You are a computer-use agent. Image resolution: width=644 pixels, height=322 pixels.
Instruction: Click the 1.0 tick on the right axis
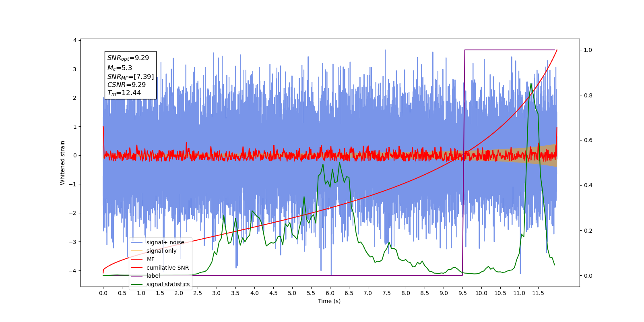588,50
